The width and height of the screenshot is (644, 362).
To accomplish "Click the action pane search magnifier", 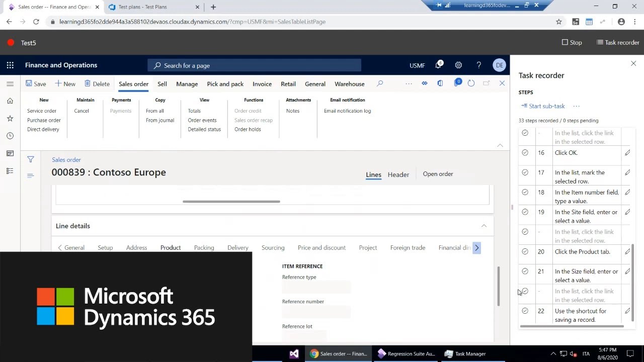I will pyautogui.click(x=380, y=83).
